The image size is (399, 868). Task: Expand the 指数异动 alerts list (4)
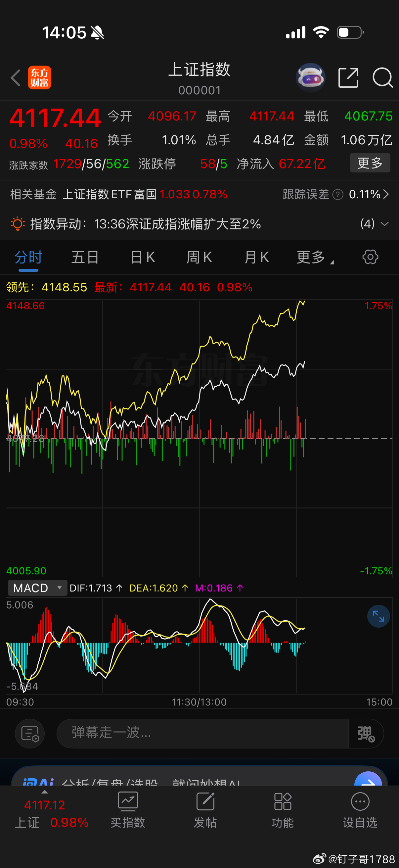click(x=375, y=224)
